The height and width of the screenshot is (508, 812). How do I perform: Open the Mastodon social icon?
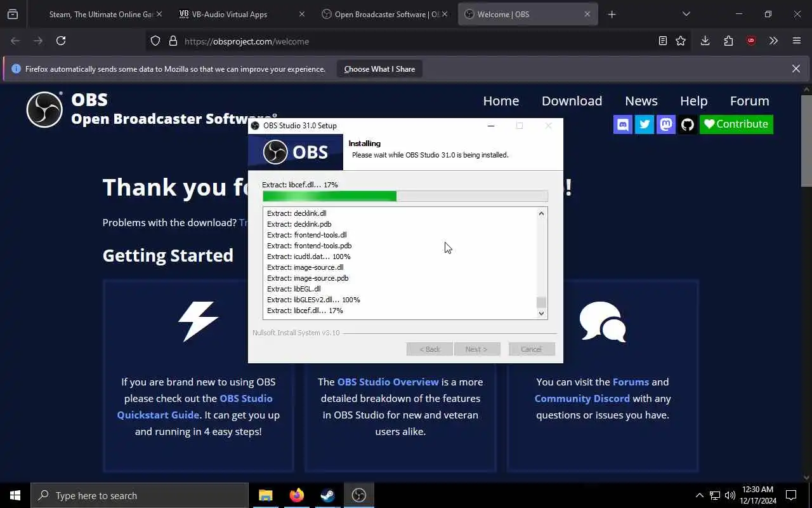pyautogui.click(x=666, y=124)
